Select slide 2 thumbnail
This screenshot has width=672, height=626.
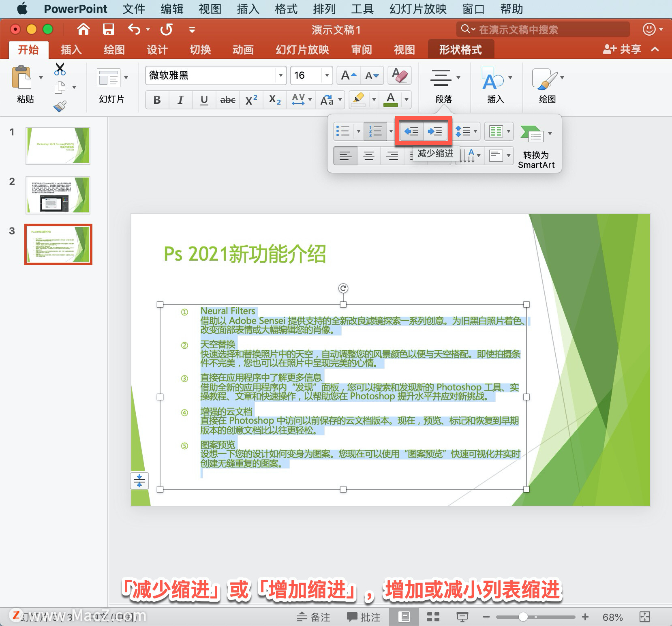[x=58, y=195]
